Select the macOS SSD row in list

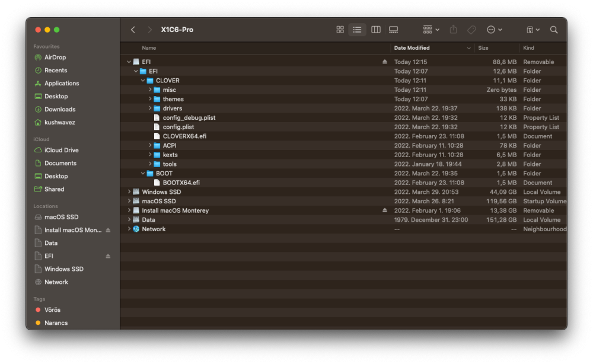click(x=344, y=201)
